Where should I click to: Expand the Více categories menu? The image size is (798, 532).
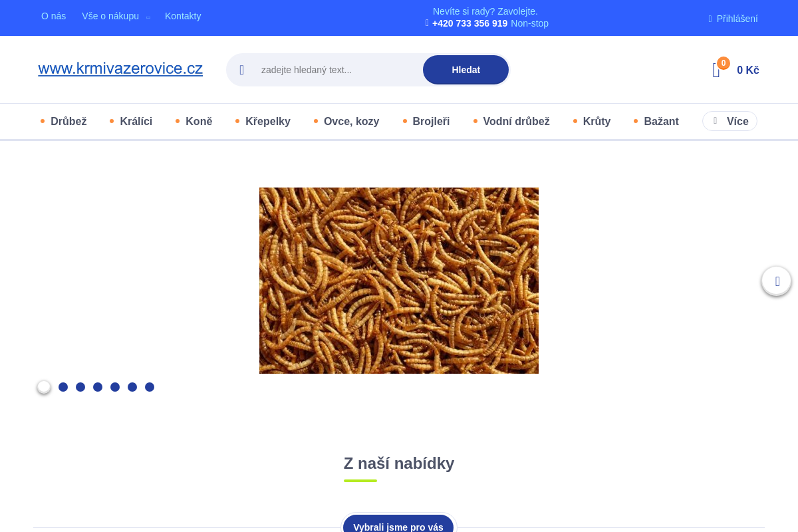(x=730, y=121)
